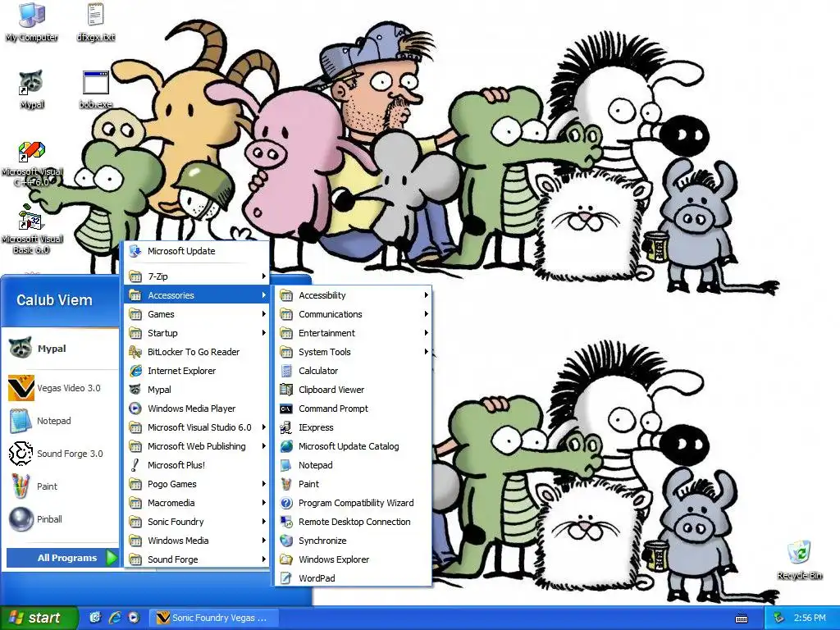
Task: Launch Mypal browser at top of Start menu
Action: (x=60, y=348)
